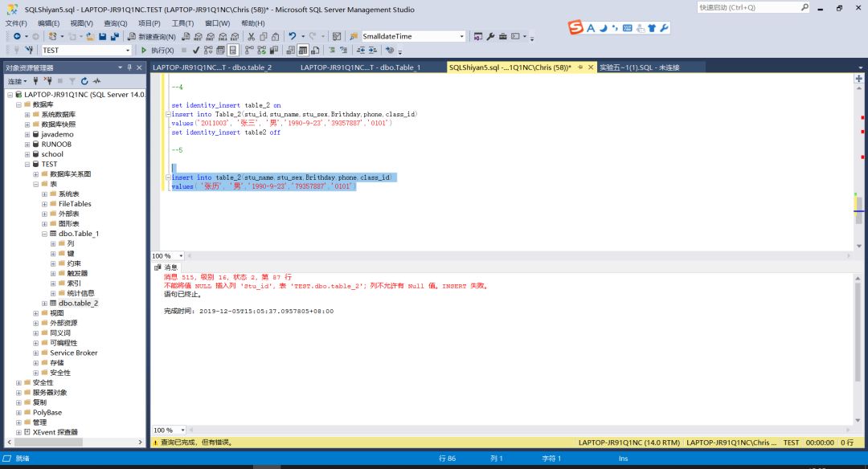Viewport: 868px width, 469px height.
Task: Expand the school database node
Action: click(x=27, y=154)
